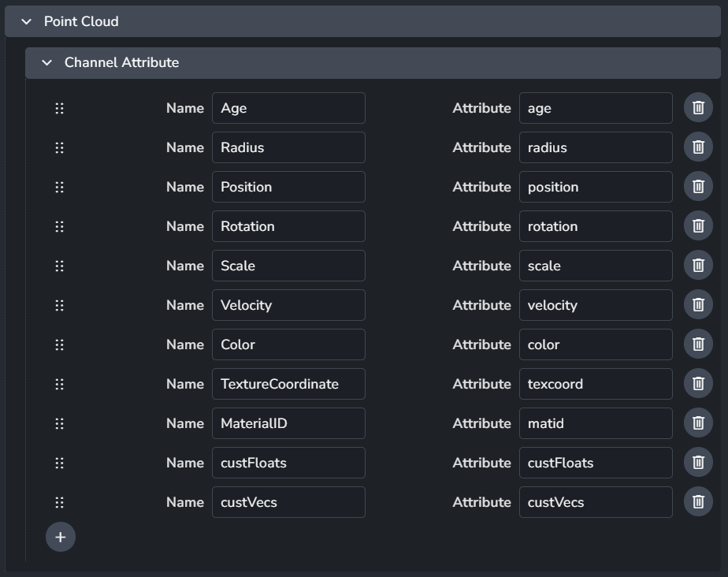728x577 pixels.
Task: Remove the custFloats row with trash icon
Action: coord(698,463)
